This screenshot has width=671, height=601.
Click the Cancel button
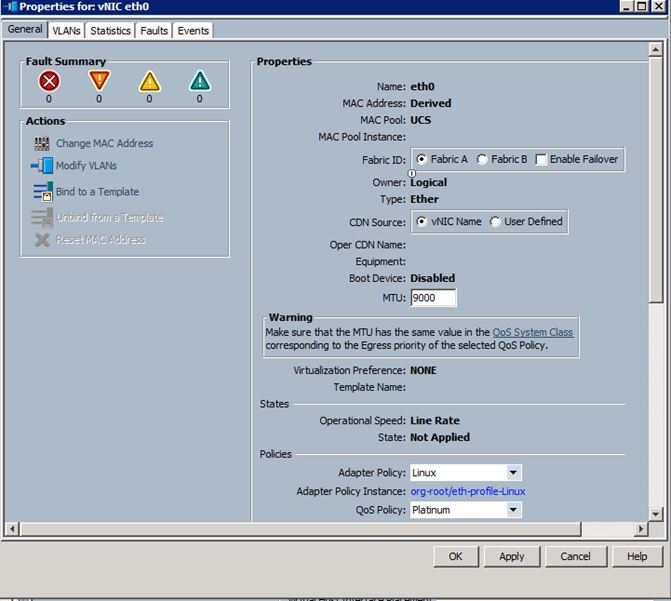coord(576,556)
